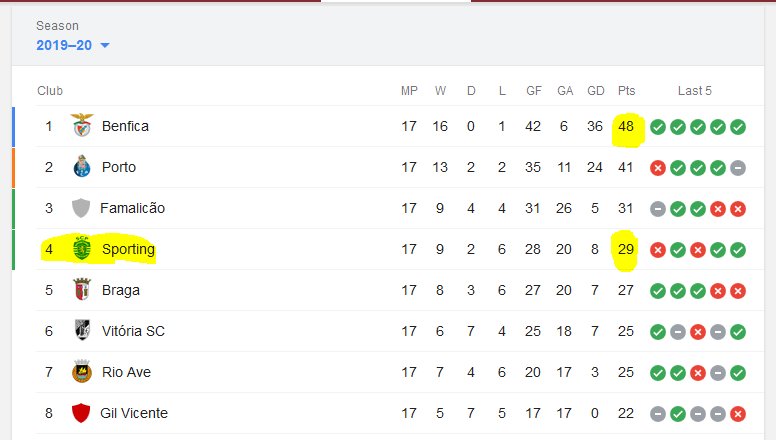
Task: Click the Gil Vicente red shield icon
Action: tap(81, 413)
